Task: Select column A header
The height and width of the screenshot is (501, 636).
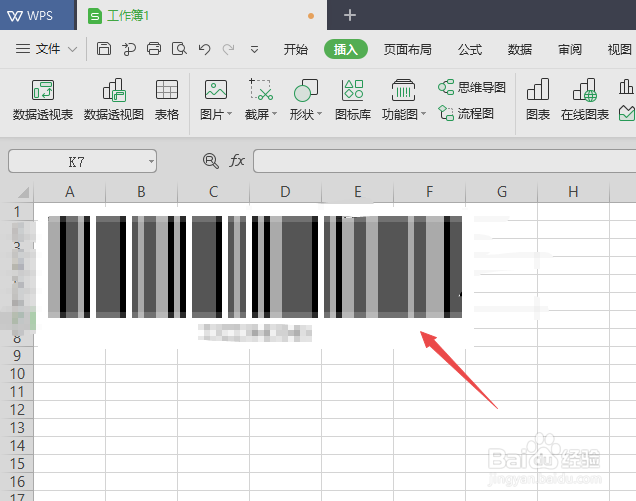Action: [x=70, y=192]
